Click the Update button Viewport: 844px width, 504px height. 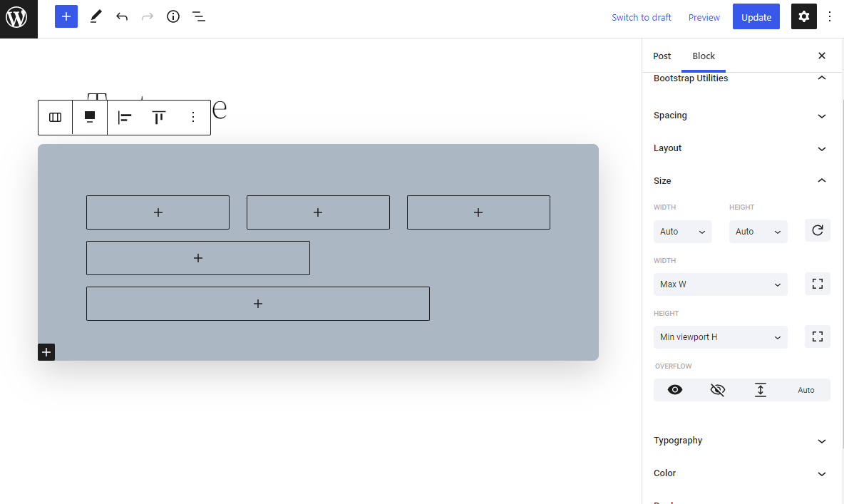pos(756,17)
